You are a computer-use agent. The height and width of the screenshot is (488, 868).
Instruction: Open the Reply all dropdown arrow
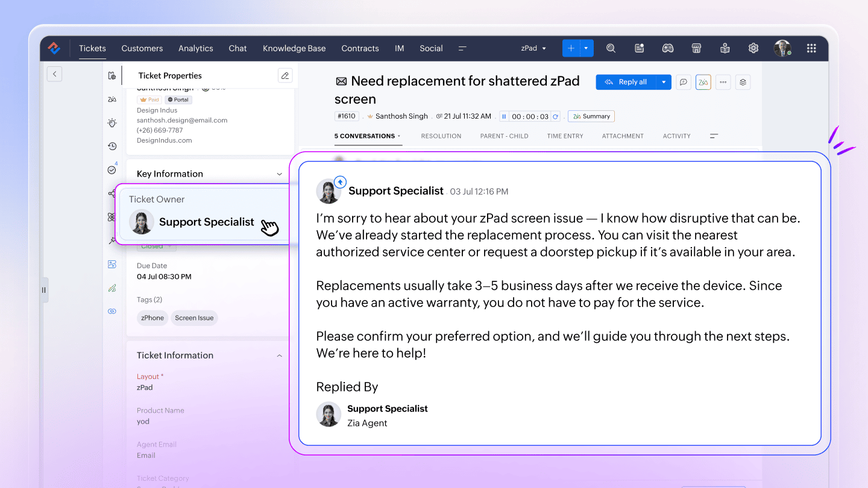click(664, 82)
